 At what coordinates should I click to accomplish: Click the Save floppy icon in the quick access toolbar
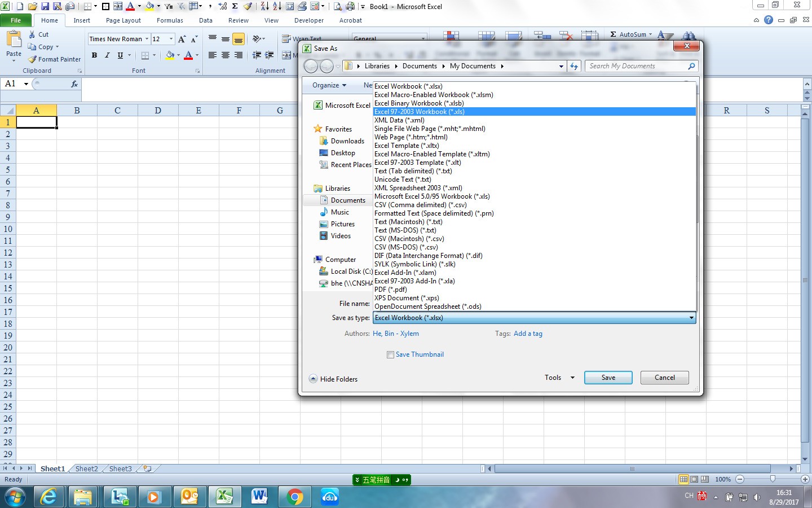coord(45,6)
